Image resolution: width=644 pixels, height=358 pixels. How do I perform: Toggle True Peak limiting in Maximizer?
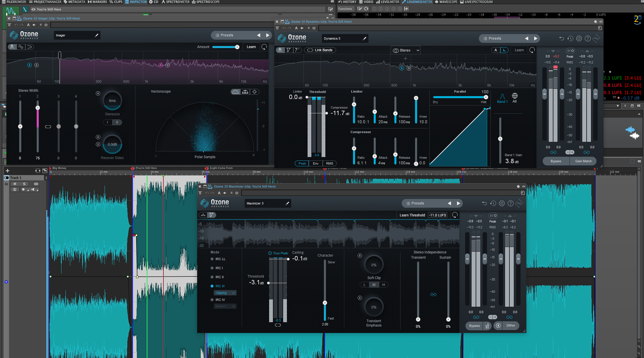(278, 253)
